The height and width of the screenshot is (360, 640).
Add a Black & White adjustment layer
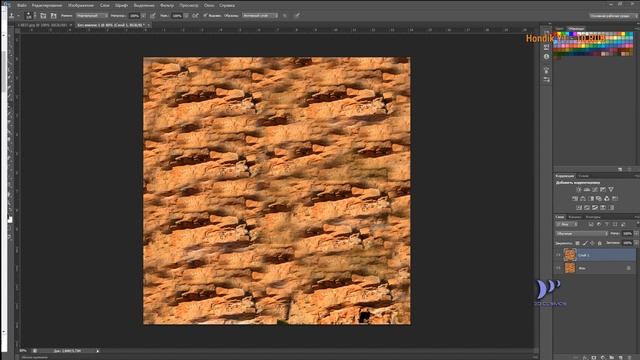[591, 198]
